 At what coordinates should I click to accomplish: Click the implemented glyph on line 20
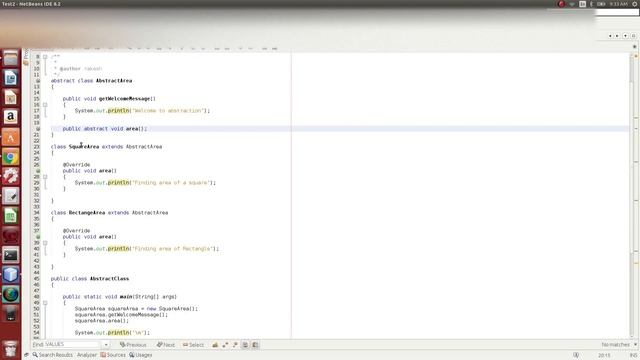click(x=38, y=129)
